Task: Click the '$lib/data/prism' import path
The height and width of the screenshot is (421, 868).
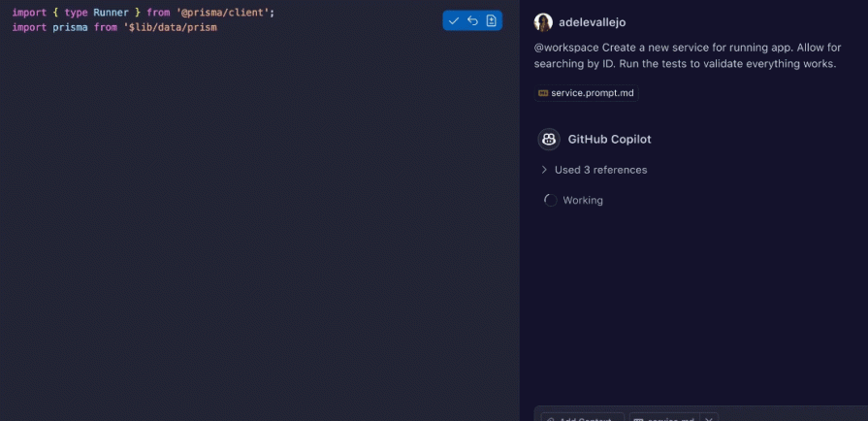Action: tap(171, 27)
